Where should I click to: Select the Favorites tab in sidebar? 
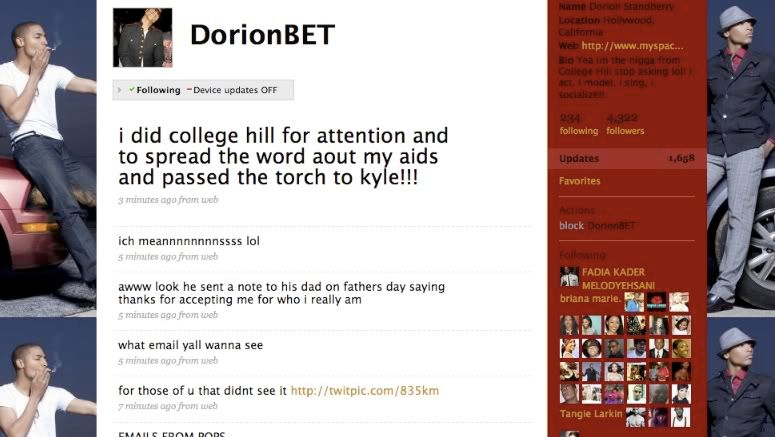click(x=579, y=181)
